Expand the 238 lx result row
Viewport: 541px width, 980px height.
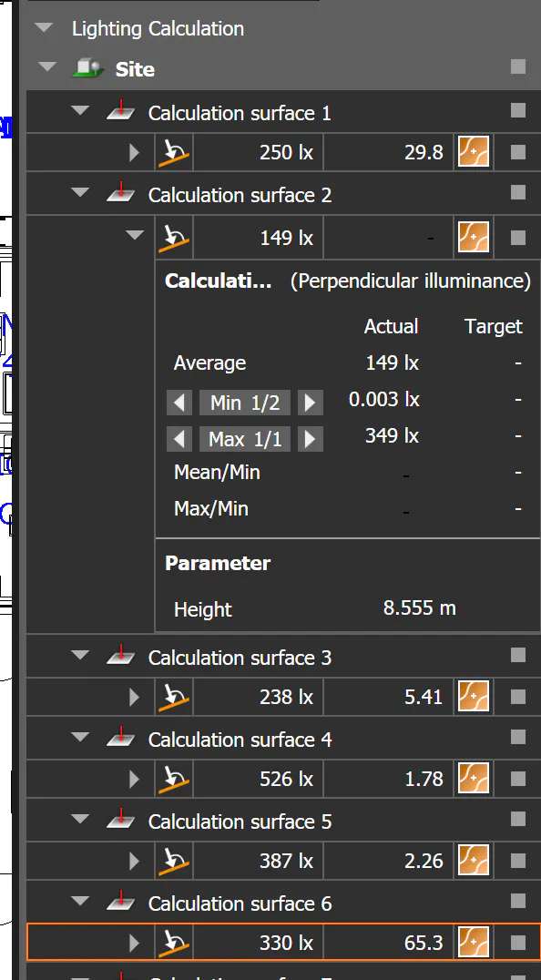click(134, 696)
